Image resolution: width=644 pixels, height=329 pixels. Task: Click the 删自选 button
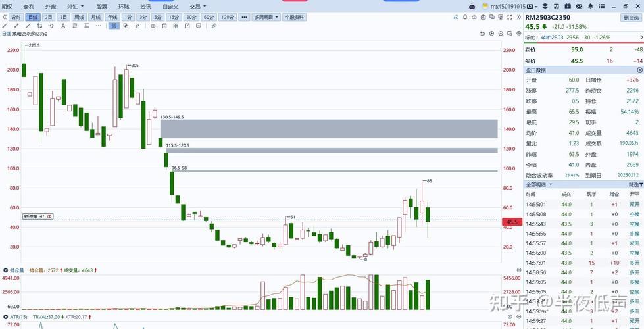pos(630,17)
